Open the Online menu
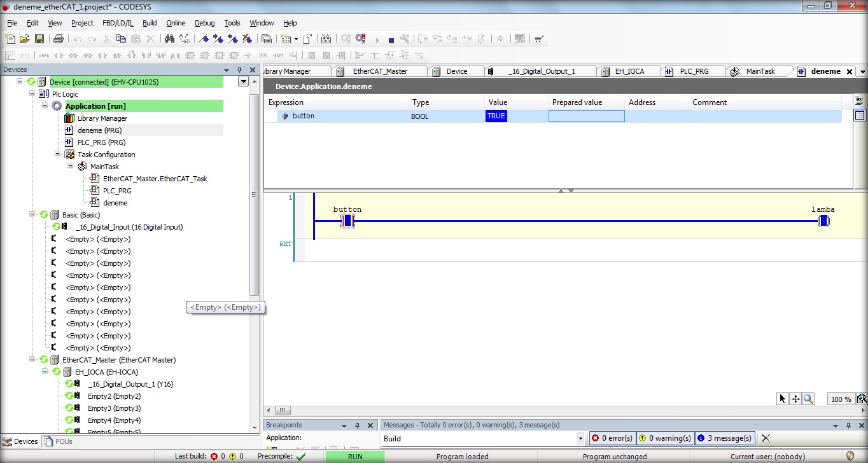 [176, 23]
